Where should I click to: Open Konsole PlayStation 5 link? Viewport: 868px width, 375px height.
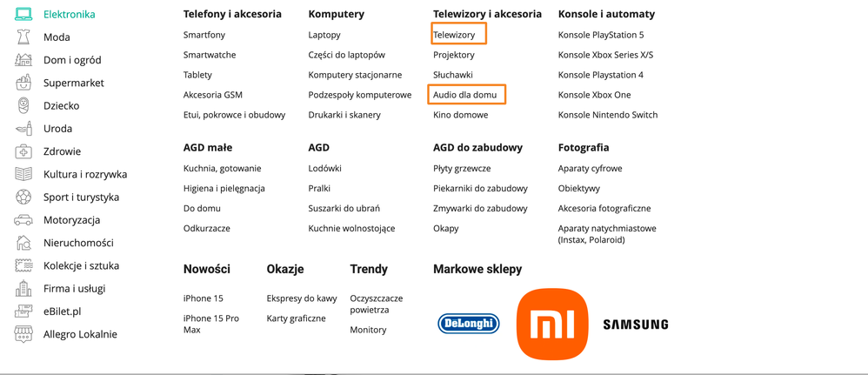(601, 35)
